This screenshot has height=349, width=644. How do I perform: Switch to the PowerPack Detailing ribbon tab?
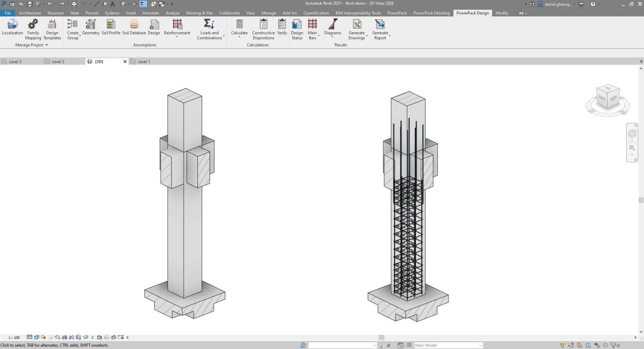tap(431, 13)
